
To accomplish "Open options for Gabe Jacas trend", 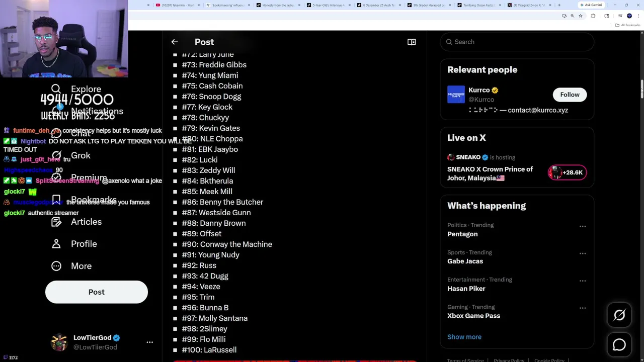I will pos(583,253).
